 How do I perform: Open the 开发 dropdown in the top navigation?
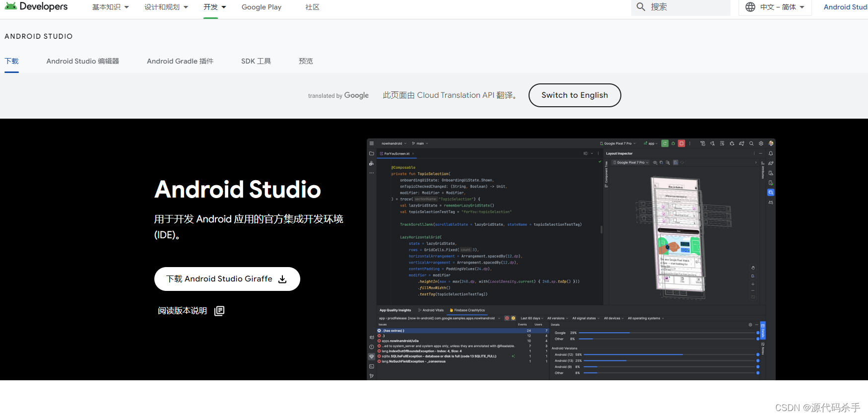pos(214,7)
